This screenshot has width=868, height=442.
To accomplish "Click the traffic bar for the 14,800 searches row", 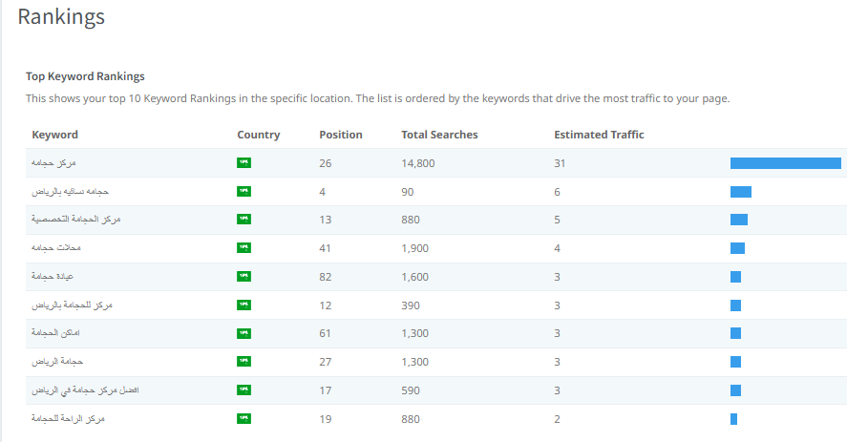I will point(786,163).
